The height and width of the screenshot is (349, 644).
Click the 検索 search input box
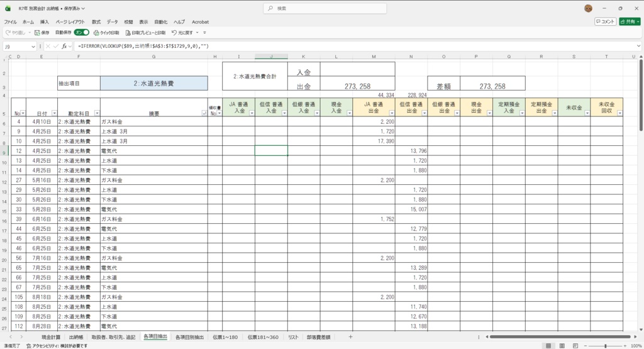[325, 8]
